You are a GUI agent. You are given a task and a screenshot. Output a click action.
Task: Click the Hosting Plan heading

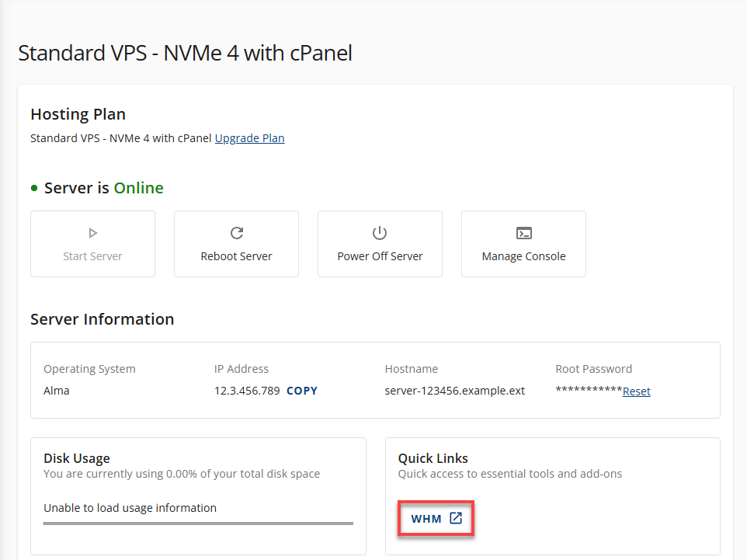78,114
